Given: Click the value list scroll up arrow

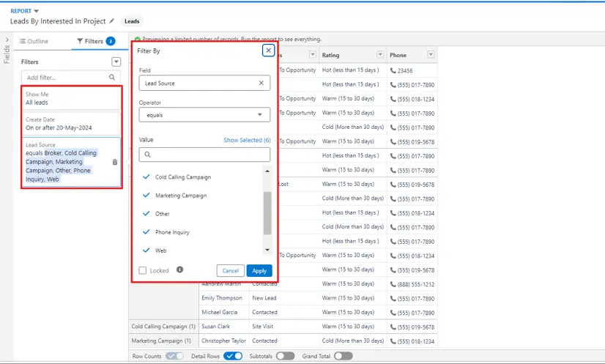Looking at the screenshot, I should (267, 171).
